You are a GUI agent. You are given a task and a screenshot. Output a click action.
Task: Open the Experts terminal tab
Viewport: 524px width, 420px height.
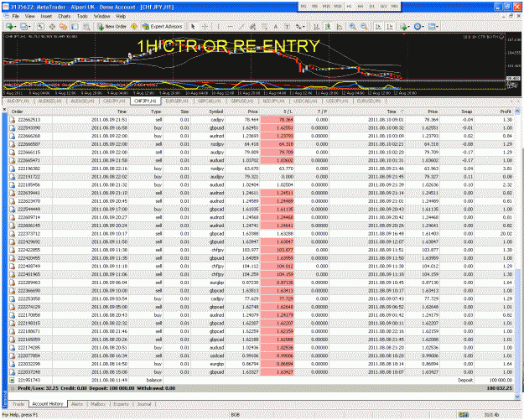point(121,404)
